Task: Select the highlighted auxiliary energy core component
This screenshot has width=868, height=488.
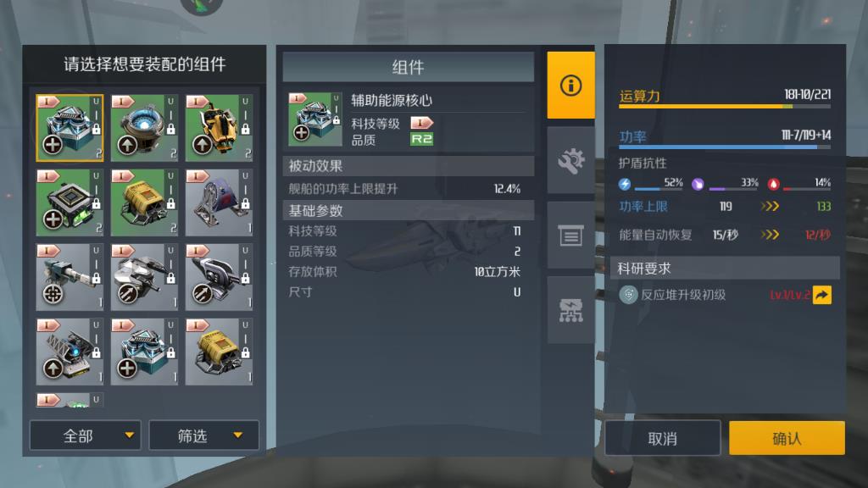Action: pyautogui.click(x=70, y=128)
